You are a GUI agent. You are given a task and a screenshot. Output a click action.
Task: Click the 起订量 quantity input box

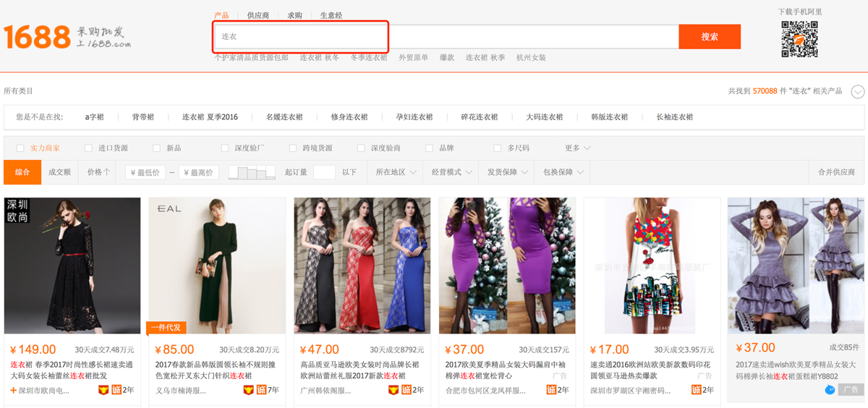pos(324,172)
